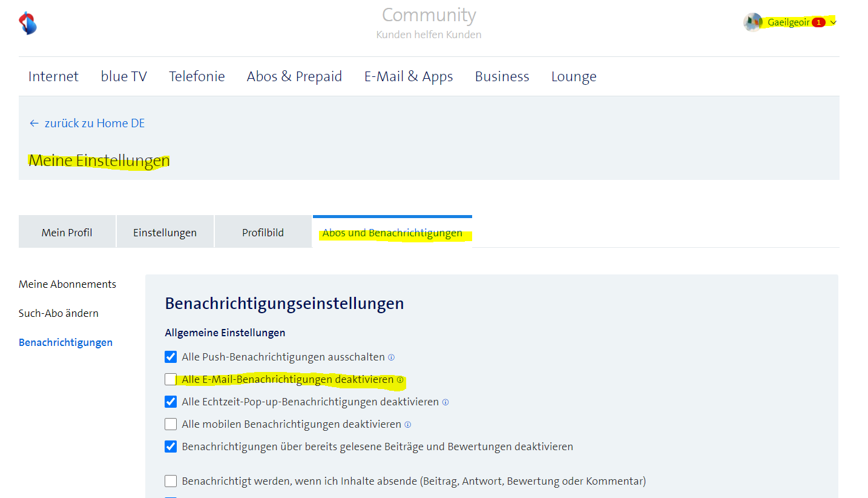Screen dimensions: 868x498
Task: Click info icon beside mobilen Benachrichtigungen option
Action: pos(408,425)
